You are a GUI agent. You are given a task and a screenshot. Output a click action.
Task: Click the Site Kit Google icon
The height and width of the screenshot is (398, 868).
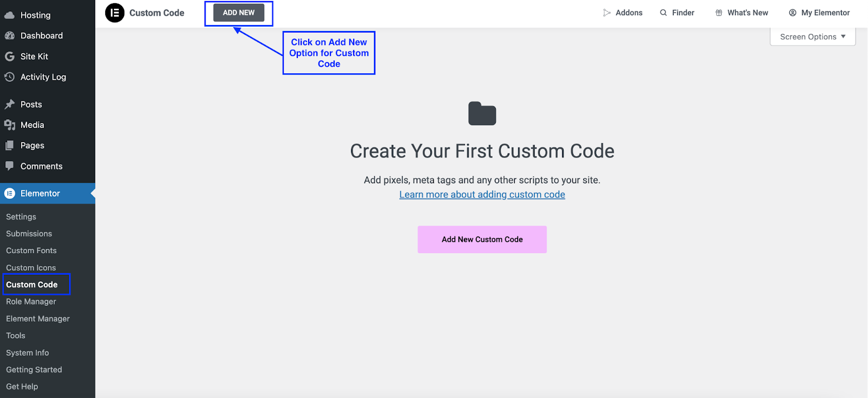[9, 56]
